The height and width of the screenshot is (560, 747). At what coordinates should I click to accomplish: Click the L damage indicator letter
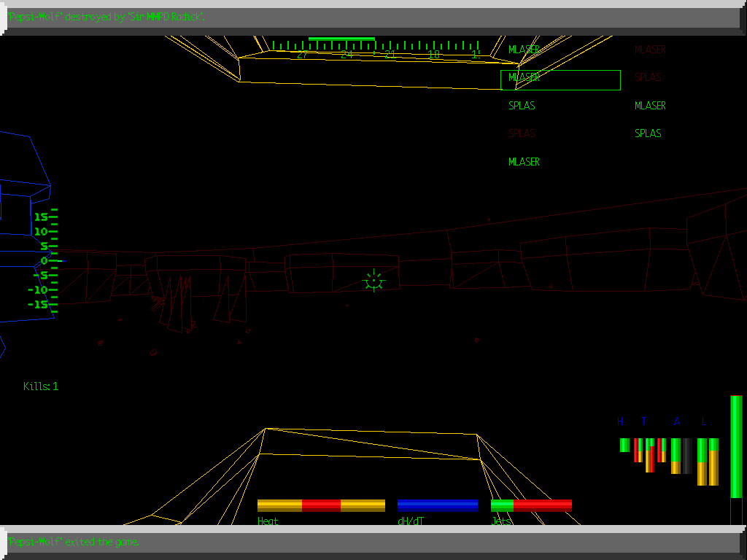(703, 421)
